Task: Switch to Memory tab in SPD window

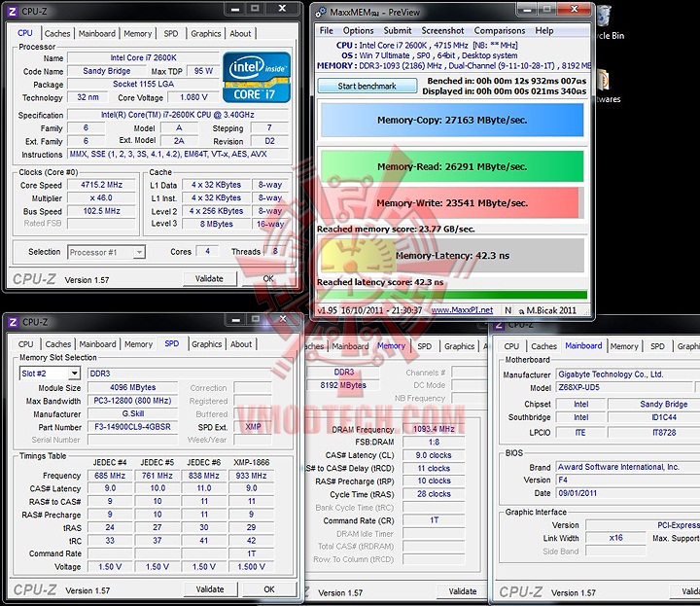Action: click(138, 344)
